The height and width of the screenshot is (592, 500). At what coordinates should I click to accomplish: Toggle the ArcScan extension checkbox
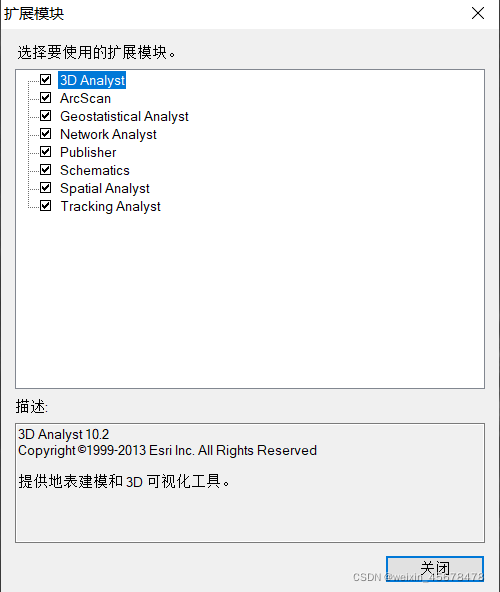pyautogui.click(x=45, y=98)
